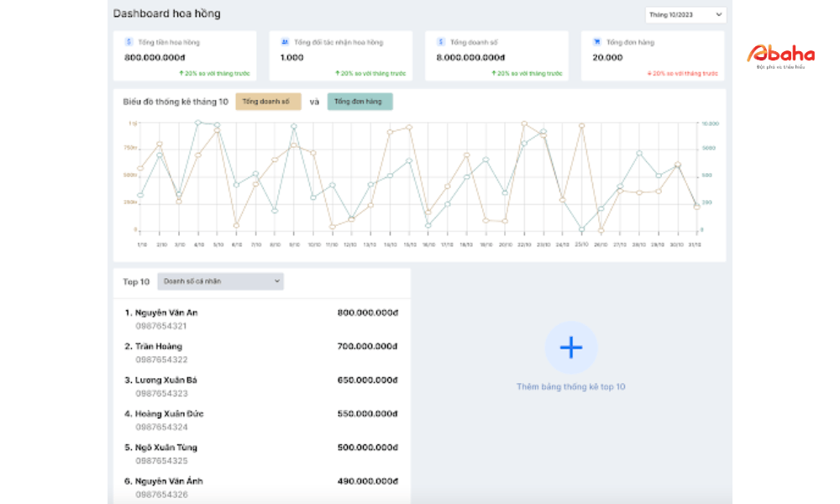Toggle the Tổng doanh số chart series
The image size is (840, 504).
(268, 102)
